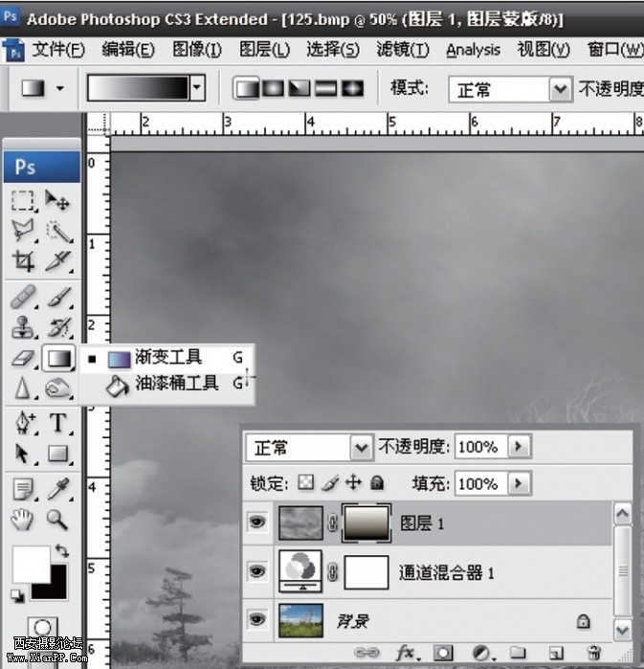The width and height of the screenshot is (644, 669).
Task: Select the Move tool
Action: coord(58,201)
